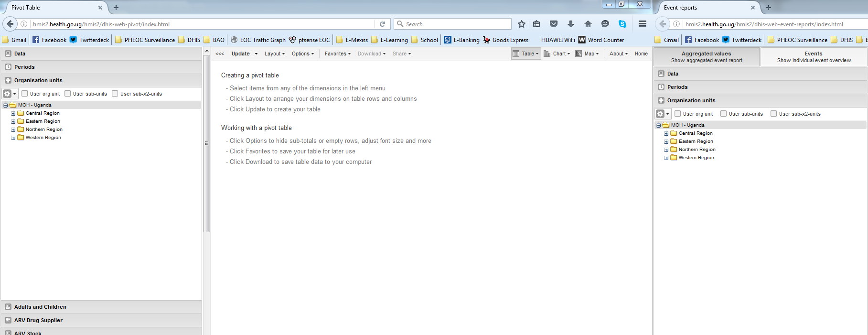Collapse MOH - Uganda in Event reports tree
Screen dimensions: 868x335
point(659,125)
